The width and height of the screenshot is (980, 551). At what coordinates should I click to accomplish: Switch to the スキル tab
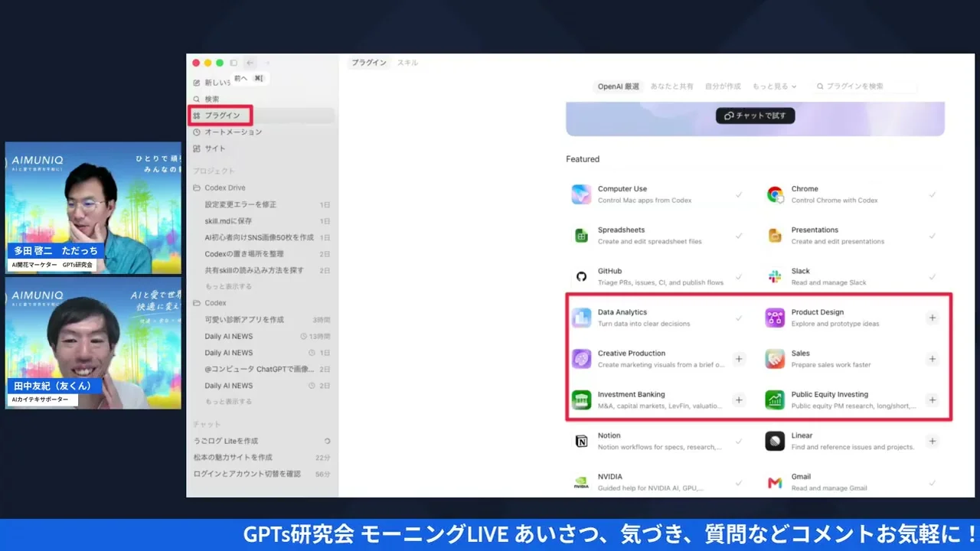coord(407,63)
